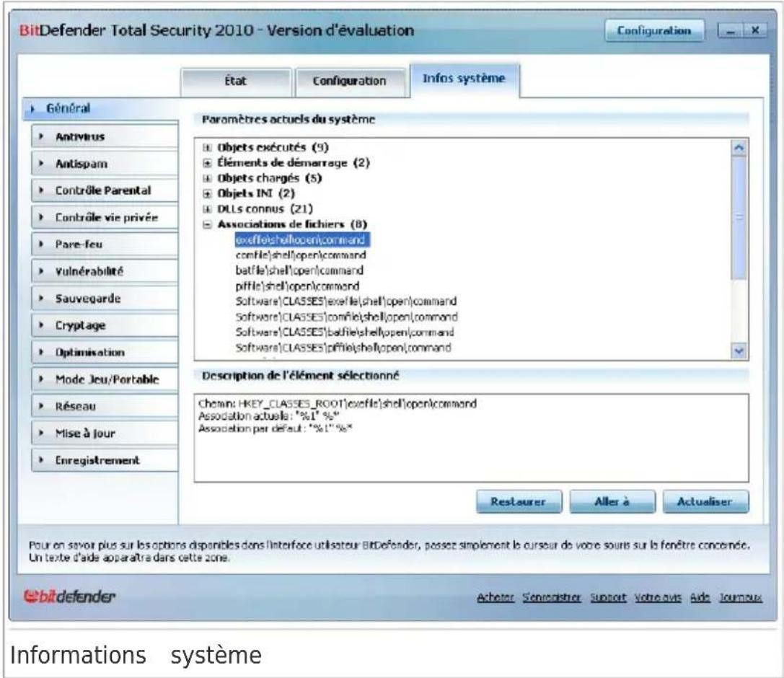Select comfile\shell\open\command entry
Viewport: 784px width, 678px height.
coord(301,255)
